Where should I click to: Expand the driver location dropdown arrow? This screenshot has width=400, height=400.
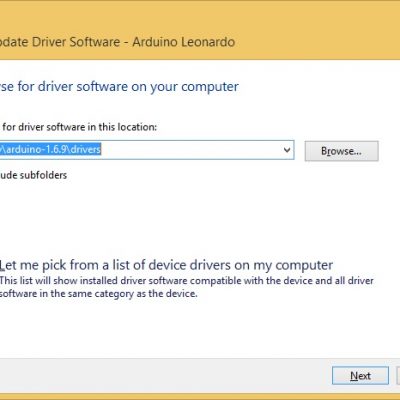[287, 150]
